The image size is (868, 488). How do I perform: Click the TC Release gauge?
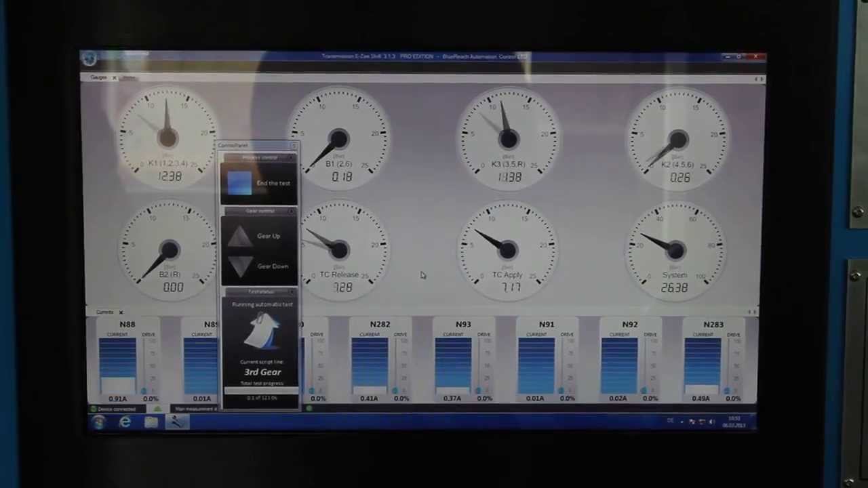[x=340, y=250]
